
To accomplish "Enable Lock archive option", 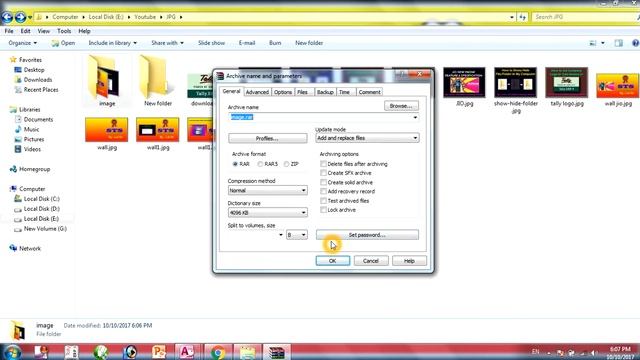I will pyautogui.click(x=323, y=210).
